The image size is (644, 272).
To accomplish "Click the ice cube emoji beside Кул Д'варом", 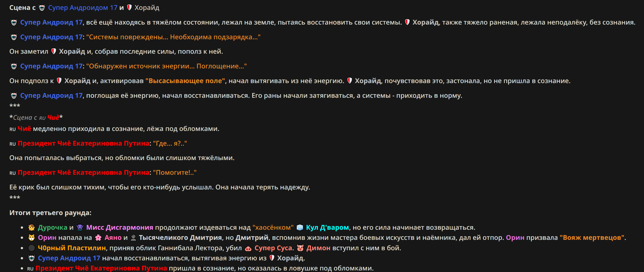I will [300, 228].
